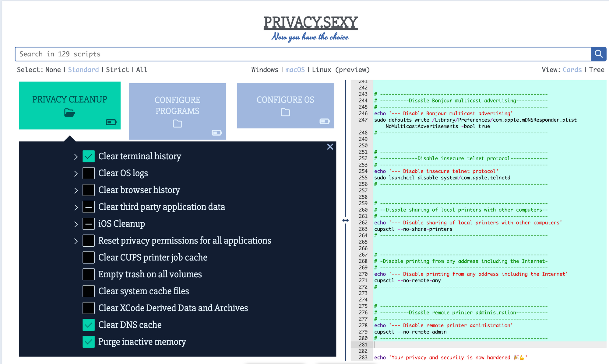Switch to the Windows OS tab
The image size is (609, 364).
265,70
